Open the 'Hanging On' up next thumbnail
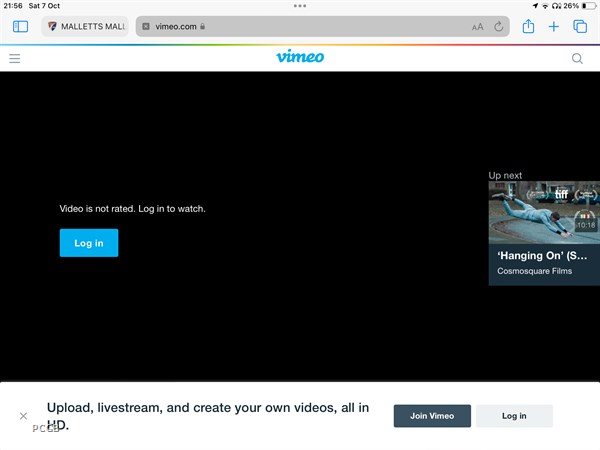Image resolution: width=600 pixels, height=450 pixels. [544, 212]
